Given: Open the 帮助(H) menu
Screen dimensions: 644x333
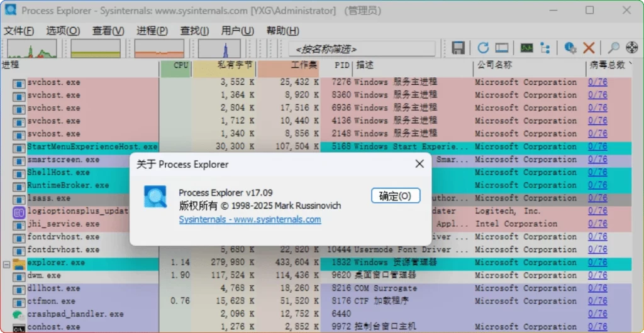Looking at the screenshot, I should coord(282,31).
